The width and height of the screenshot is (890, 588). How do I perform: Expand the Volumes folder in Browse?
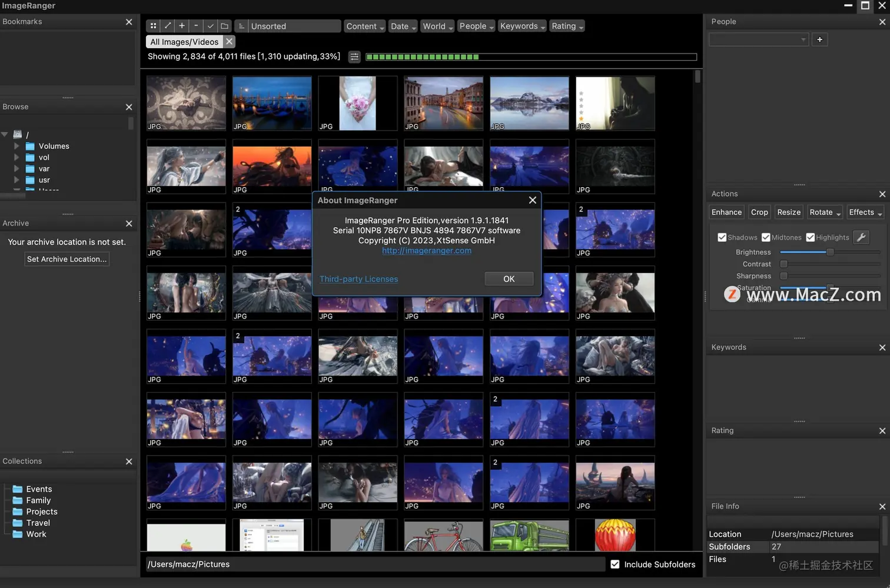coord(16,146)
